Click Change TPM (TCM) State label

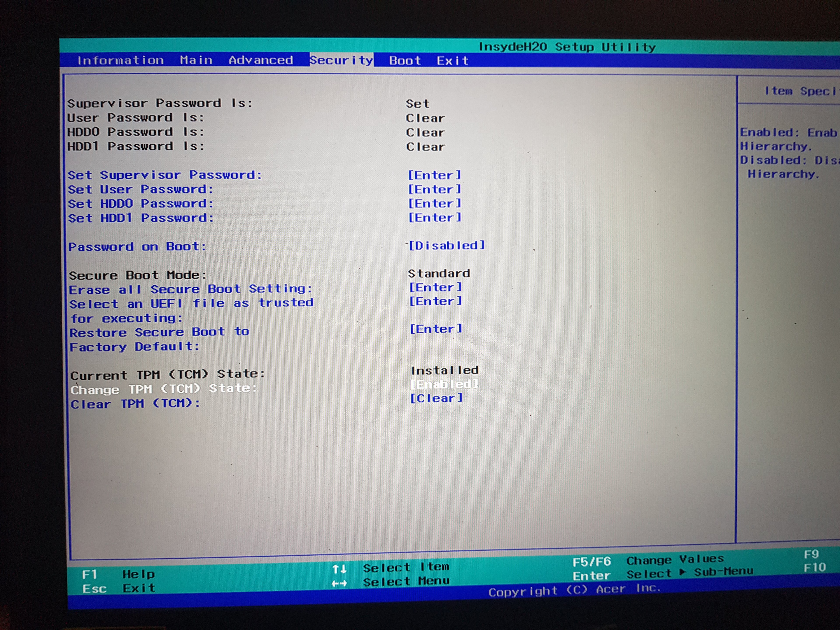[x=163, y=389]
